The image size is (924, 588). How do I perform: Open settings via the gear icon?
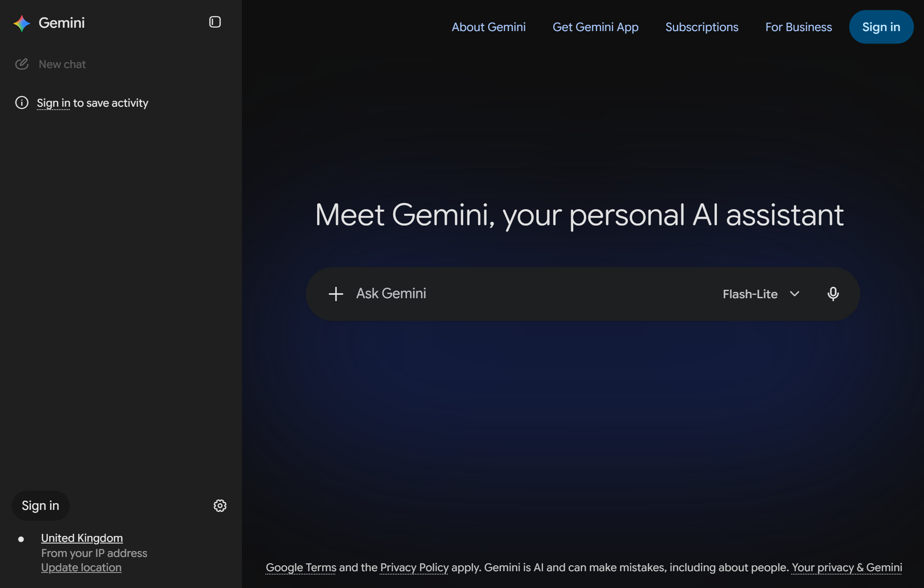(220, 505)
